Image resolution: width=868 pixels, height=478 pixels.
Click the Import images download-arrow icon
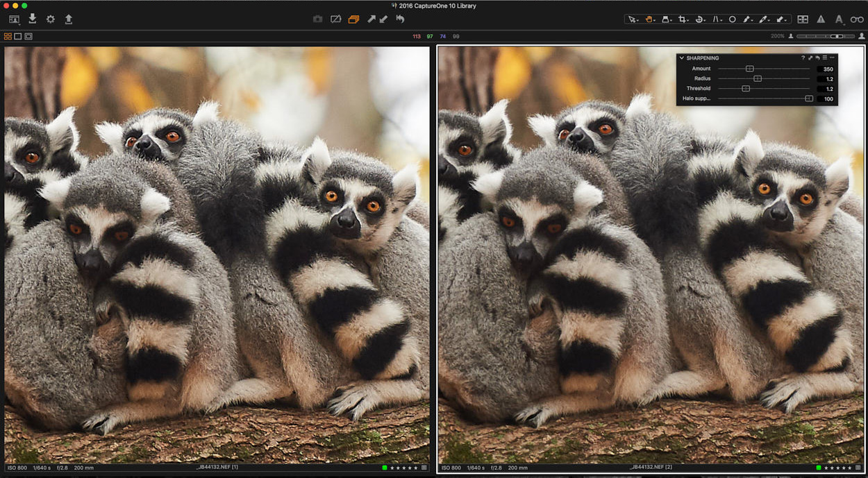(x=33, y=19)
